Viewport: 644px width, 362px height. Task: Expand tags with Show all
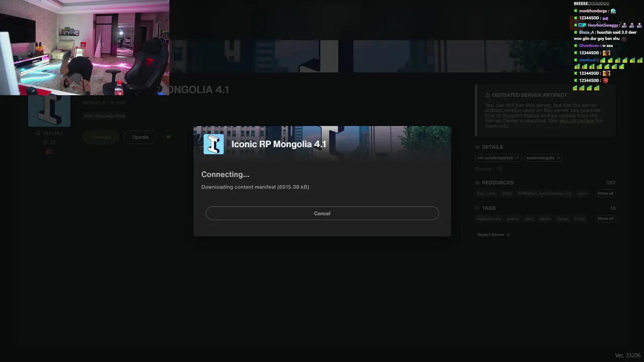click(605, 219)
